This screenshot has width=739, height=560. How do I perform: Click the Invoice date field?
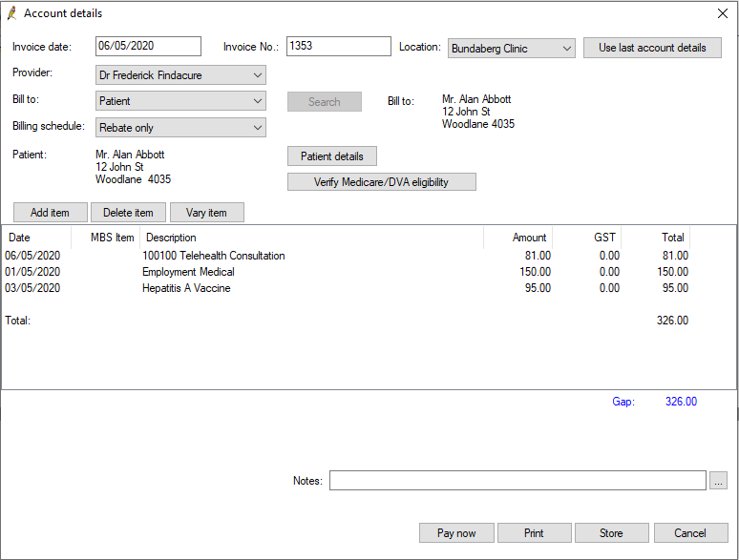coord(148,46)
